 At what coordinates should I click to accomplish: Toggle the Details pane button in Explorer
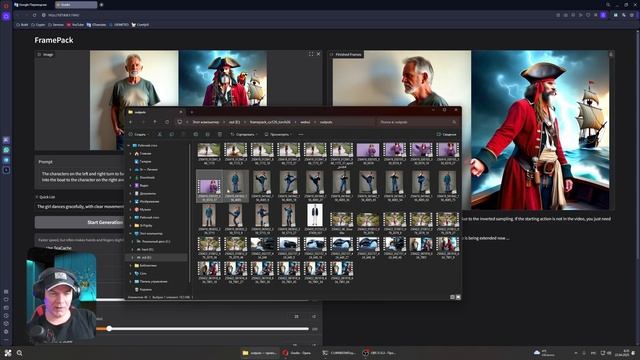click(447, 134)
